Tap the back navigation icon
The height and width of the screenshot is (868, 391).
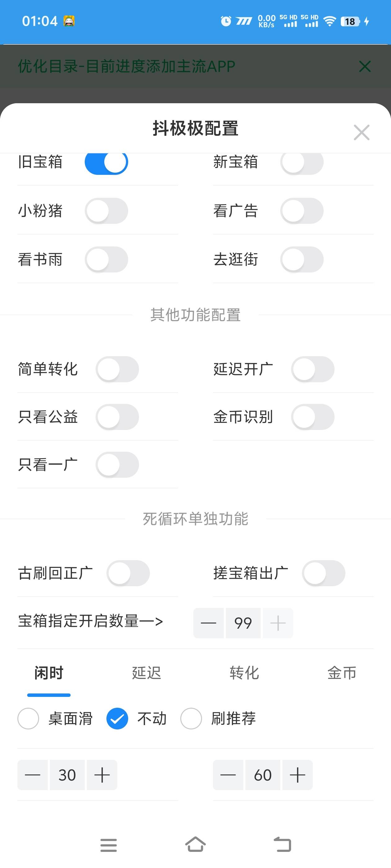tap(282, 844)
